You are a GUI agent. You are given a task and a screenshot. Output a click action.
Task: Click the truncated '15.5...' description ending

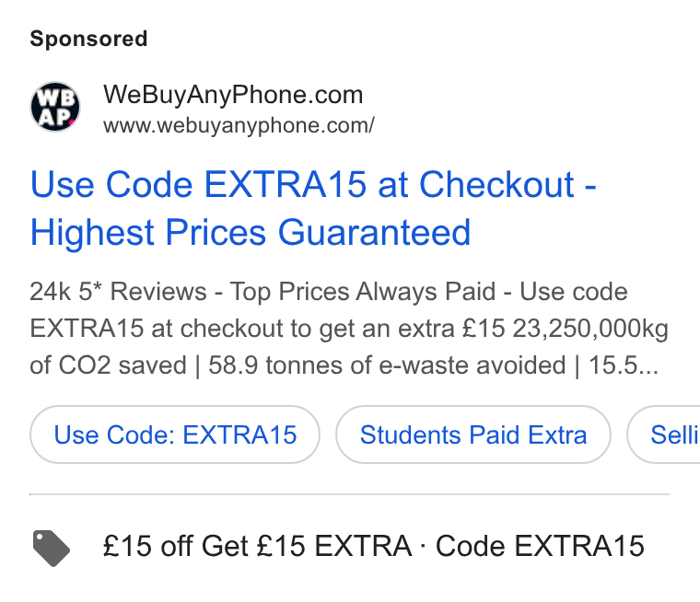pos(624,365)
